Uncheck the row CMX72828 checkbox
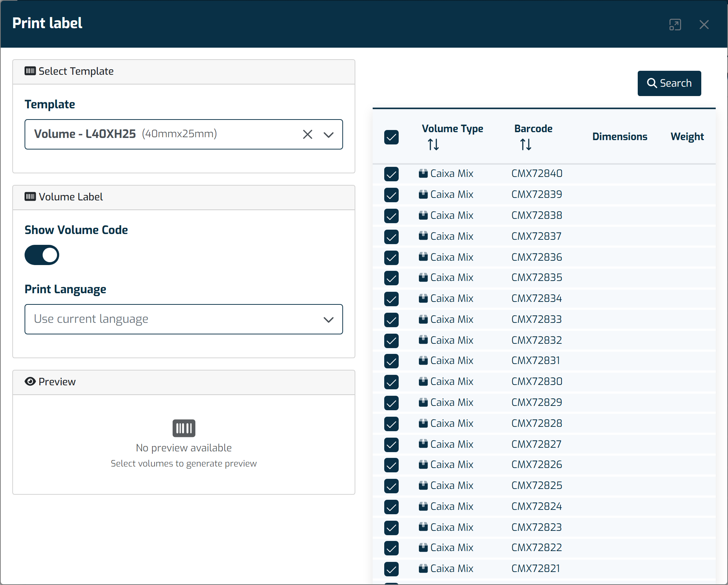This screenshot has height=585, width=728. [391, 424]
